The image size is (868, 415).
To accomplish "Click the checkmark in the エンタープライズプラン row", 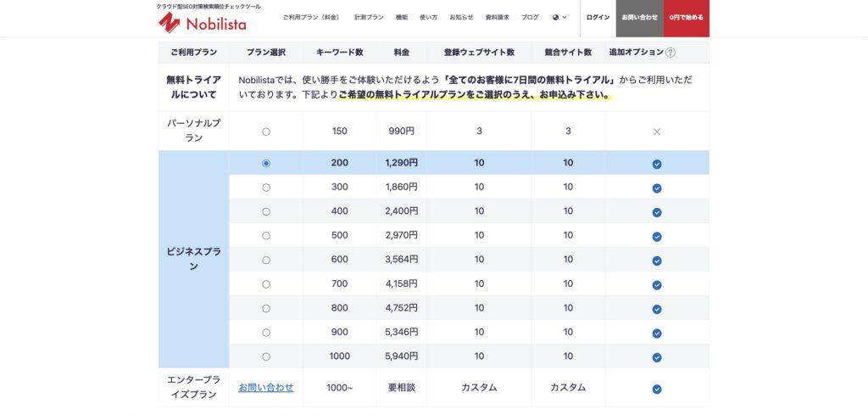I will point(657,389).
